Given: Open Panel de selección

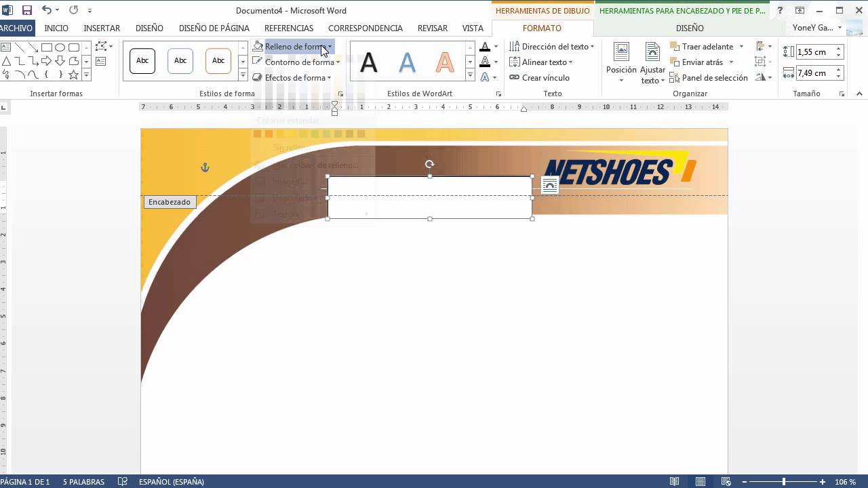Looking at the screenshot, I should click(x=709, y=78).
